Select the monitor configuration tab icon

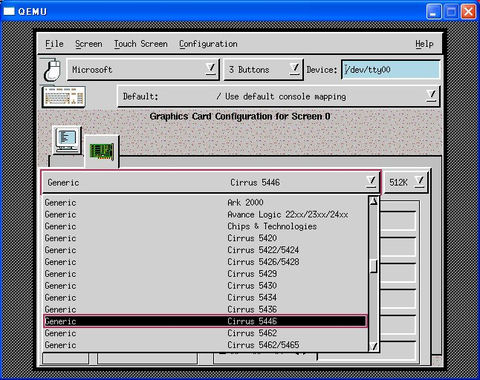pyautogui.click(x=67, y=140)
